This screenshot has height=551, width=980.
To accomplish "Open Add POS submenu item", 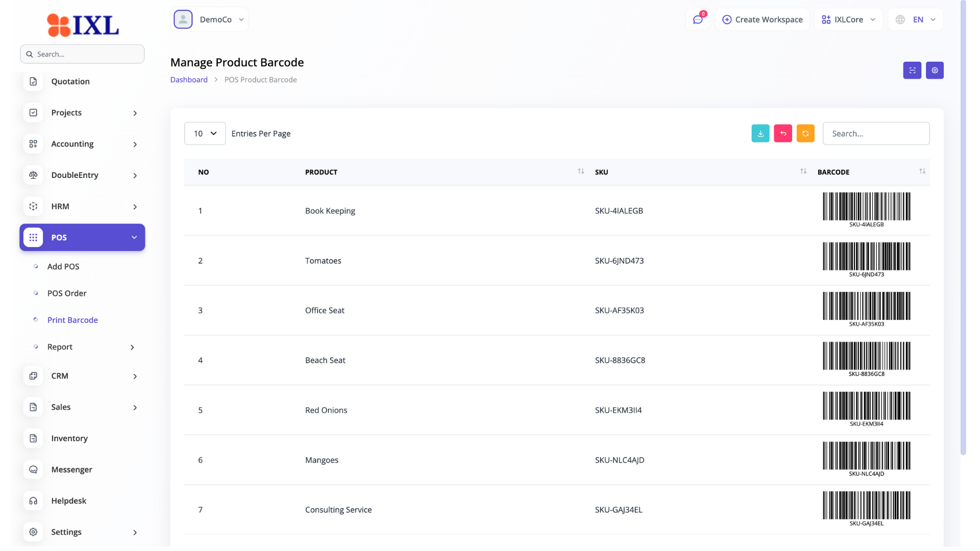I will coord(63,266).
